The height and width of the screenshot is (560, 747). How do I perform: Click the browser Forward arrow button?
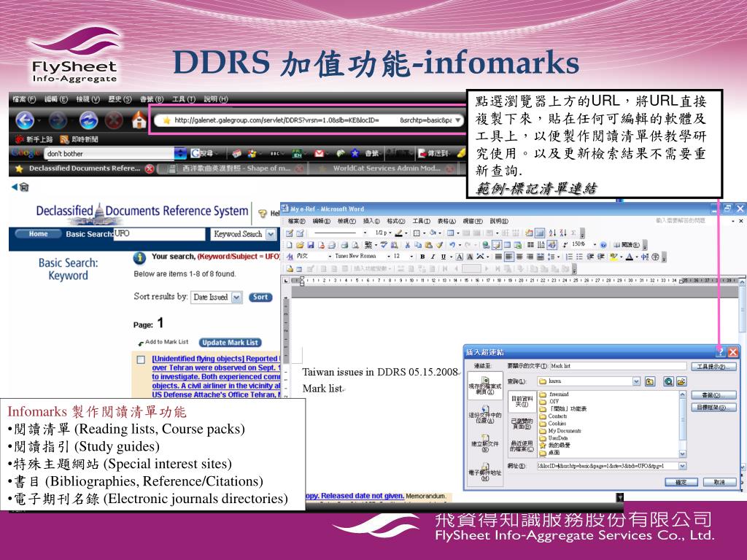(58, 120)
